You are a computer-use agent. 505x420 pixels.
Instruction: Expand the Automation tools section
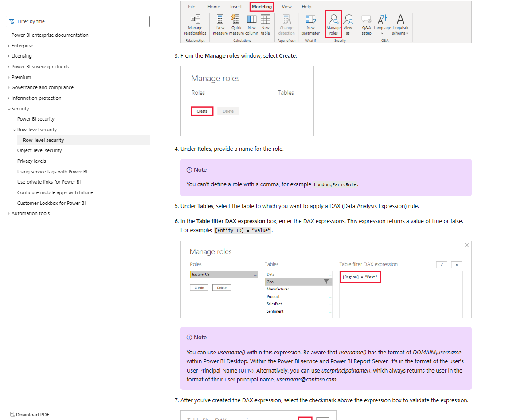pos(9,213)
